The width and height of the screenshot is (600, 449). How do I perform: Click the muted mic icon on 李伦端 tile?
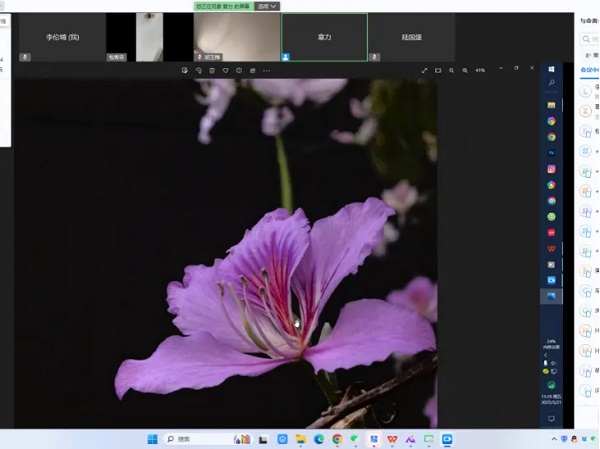pyautogui.click(x=25, y=57)
